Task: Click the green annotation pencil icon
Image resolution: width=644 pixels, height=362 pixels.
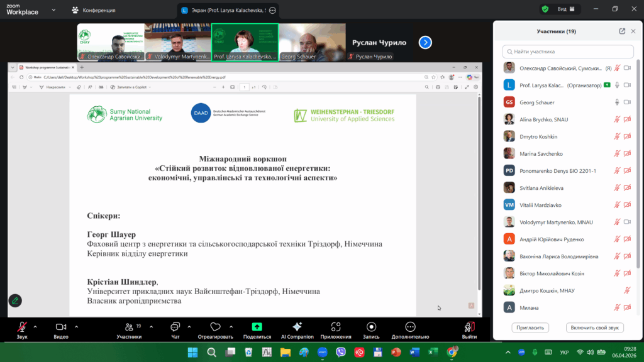Action: (15, 300)
